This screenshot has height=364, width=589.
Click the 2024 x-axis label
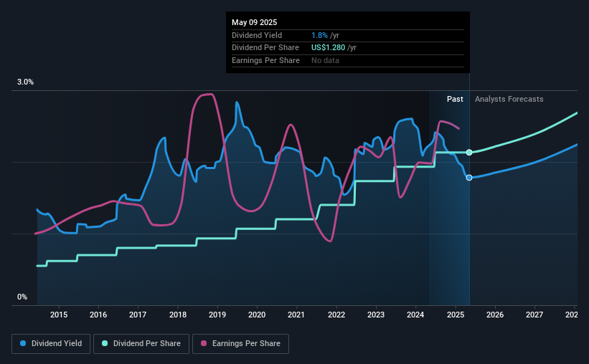(415, 315)
